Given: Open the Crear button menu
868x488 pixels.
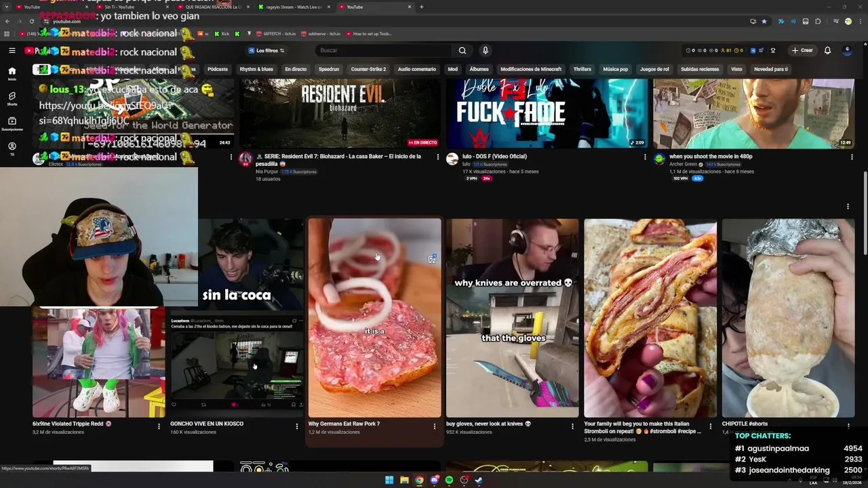Looking at the screenshot, I should (x=802, y=50).
